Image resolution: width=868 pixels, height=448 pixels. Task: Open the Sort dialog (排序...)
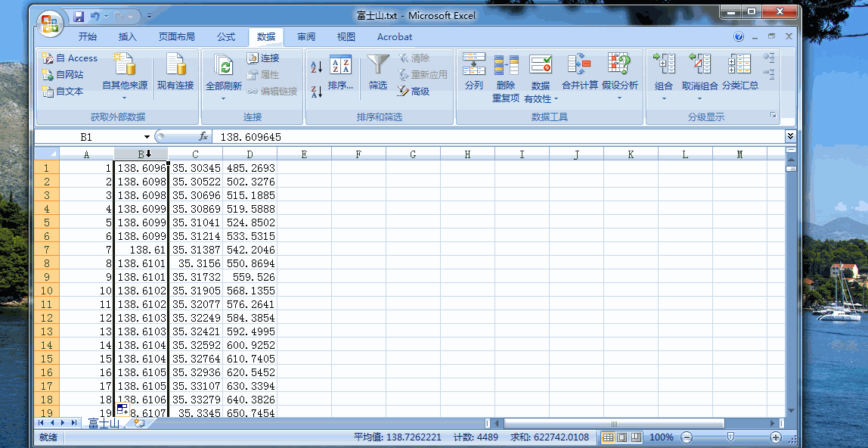coord(340,72)
